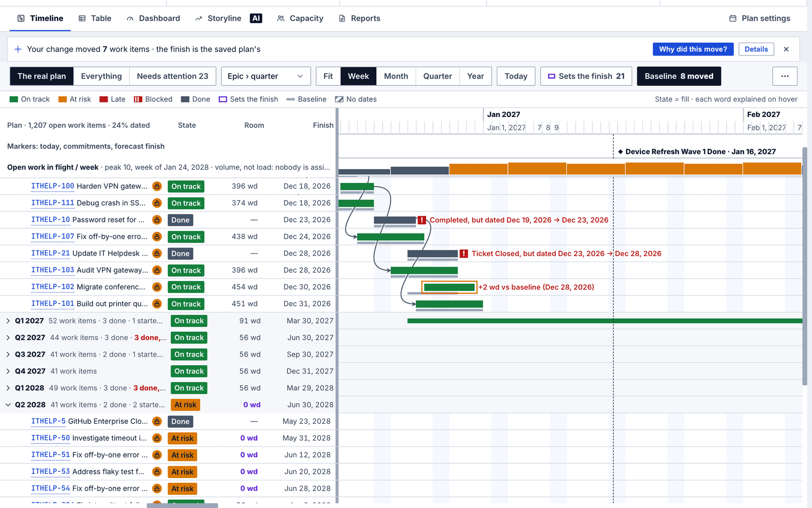Open issue link ITHELP-111
The image size is (812, 508).
[53, 203]
